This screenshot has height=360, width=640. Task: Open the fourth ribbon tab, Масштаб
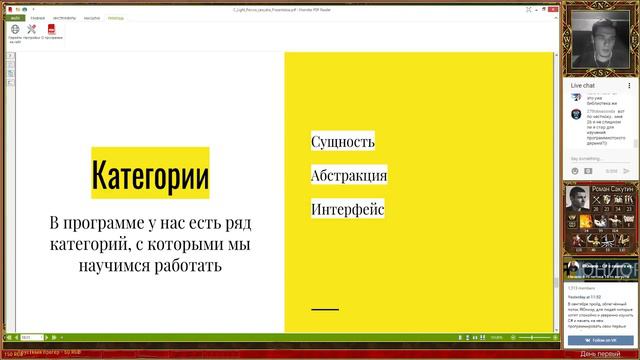92,18
